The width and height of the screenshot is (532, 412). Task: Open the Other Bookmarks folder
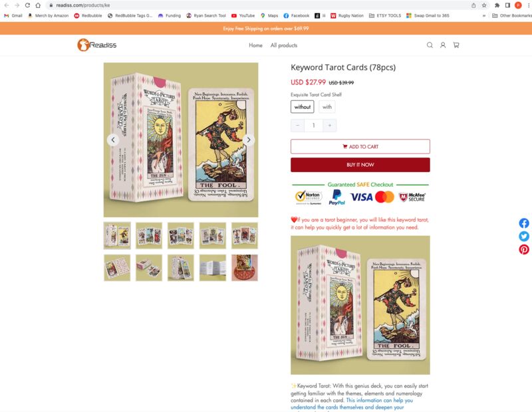point(511,15)
